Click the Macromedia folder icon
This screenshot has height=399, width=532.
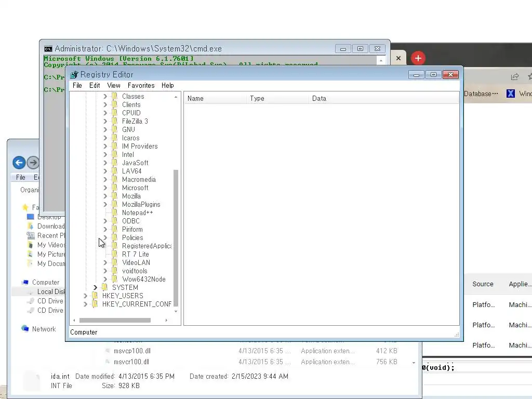pos(115,179)
